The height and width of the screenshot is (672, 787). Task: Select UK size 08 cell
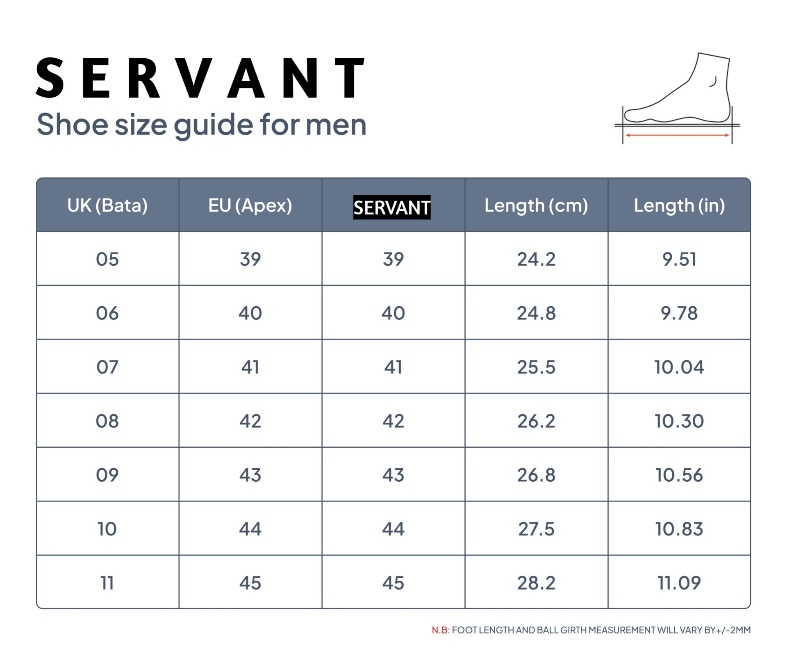point(107,421)
